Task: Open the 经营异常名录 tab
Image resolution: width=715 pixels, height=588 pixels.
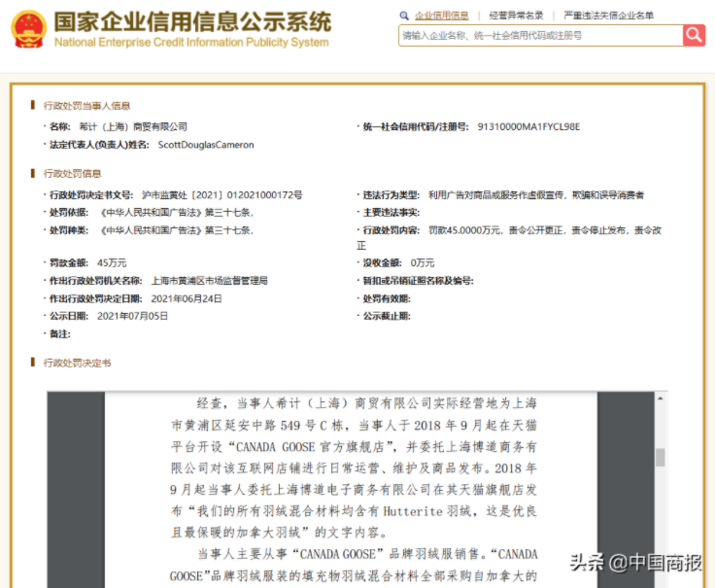Action: [516, 16]
